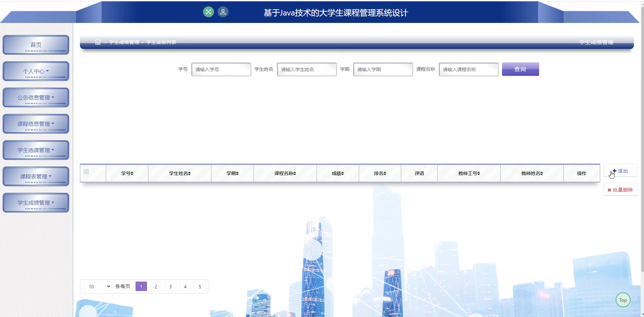Click the 查询 search button
Screen dimensions: 644x317
520,69
